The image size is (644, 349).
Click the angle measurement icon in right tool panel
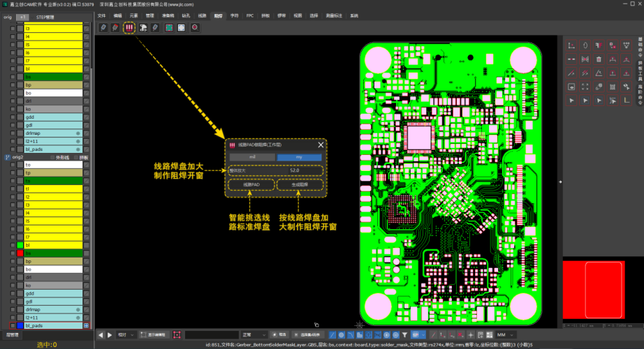pos(599,73)
